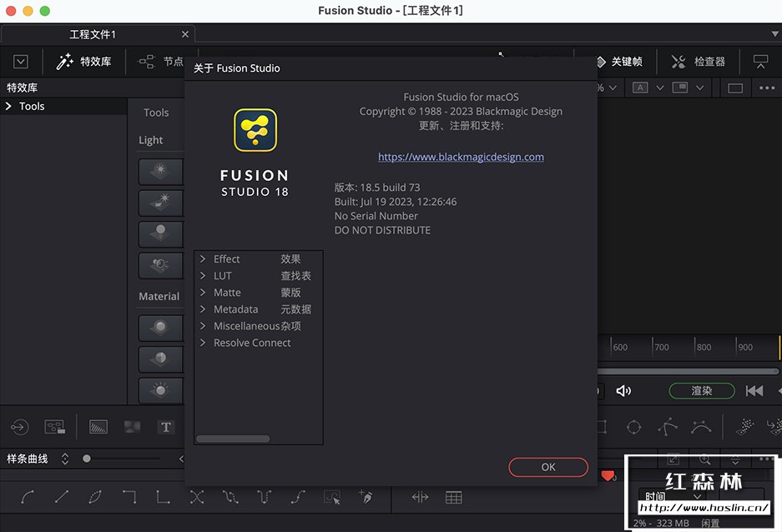Set smooth curve spline key mode
The width and height of the screenshot is (782, 532).
28,497
